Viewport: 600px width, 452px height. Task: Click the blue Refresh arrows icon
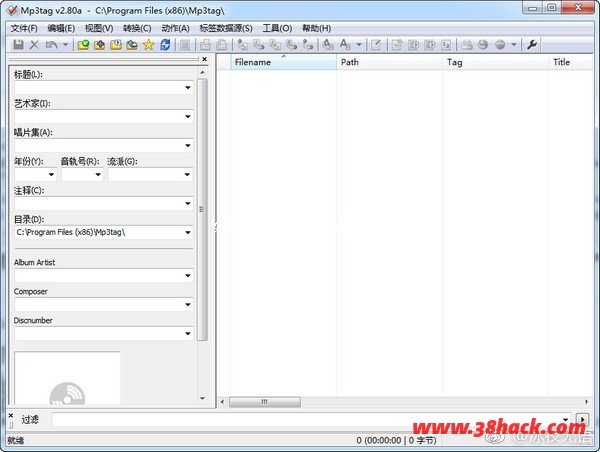pyautogui.click(x=165, y=45)
